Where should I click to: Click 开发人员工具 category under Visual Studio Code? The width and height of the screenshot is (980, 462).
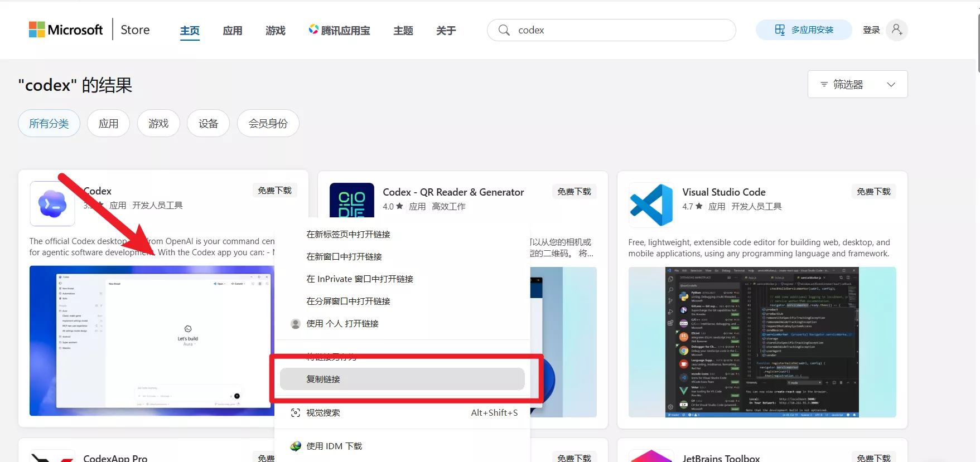pyautogui.click(x=756, y=207)
